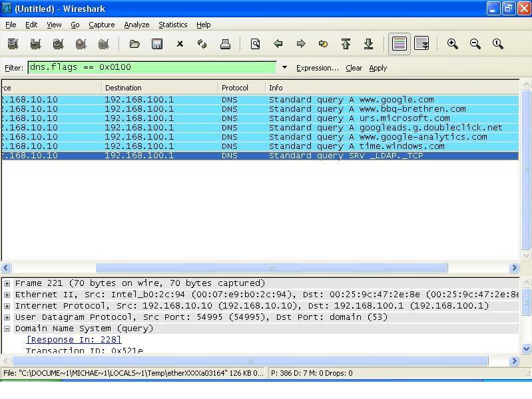Open the Analyze menu
The height and width of the screenshot is (399, 532).
136,25
